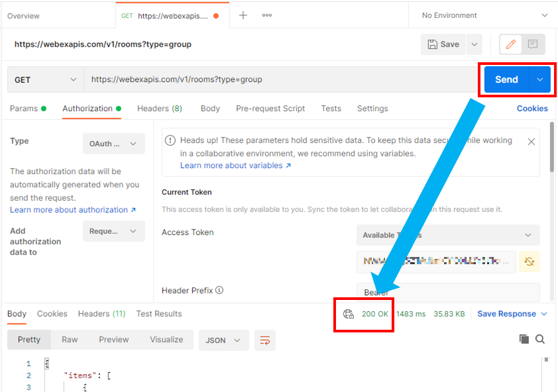This screenshot has height=392, width=558.
Task: Select the Raw response view
Action: tap(70, 340)
